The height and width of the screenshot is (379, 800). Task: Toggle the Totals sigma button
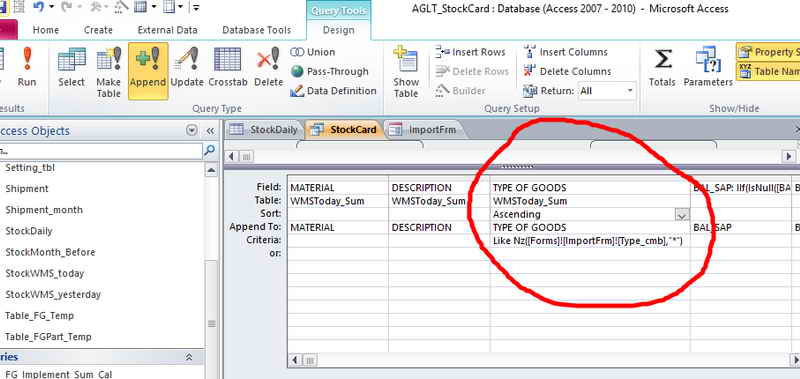[x=662, y=67]
